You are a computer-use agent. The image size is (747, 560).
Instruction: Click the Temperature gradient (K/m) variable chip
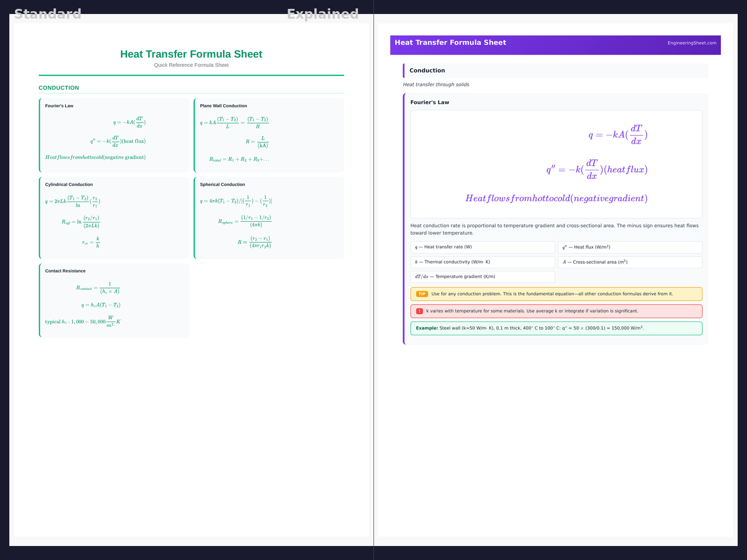coord(482,277)
